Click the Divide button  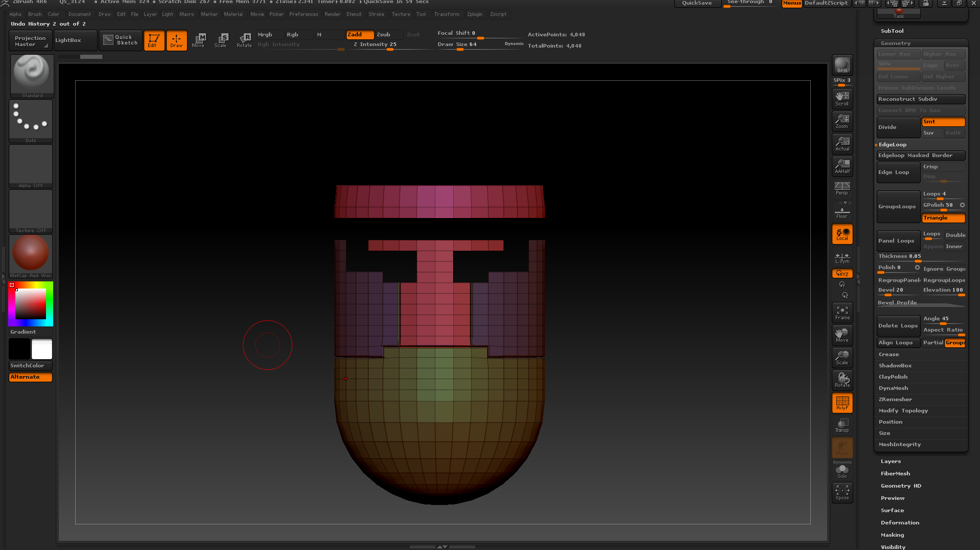[x=898, y=127]
